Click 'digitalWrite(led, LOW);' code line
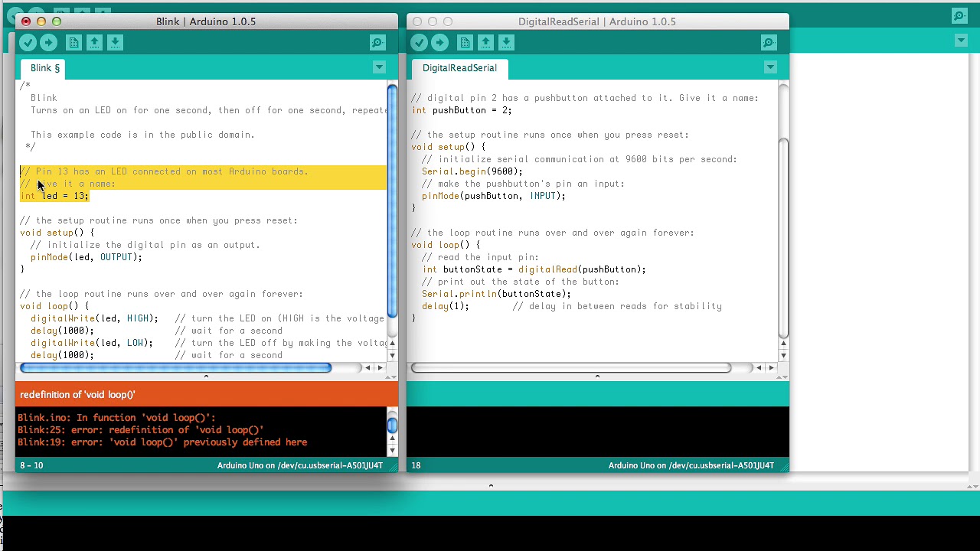This screenshot has height=551, width=980. [x=92, y=343]
